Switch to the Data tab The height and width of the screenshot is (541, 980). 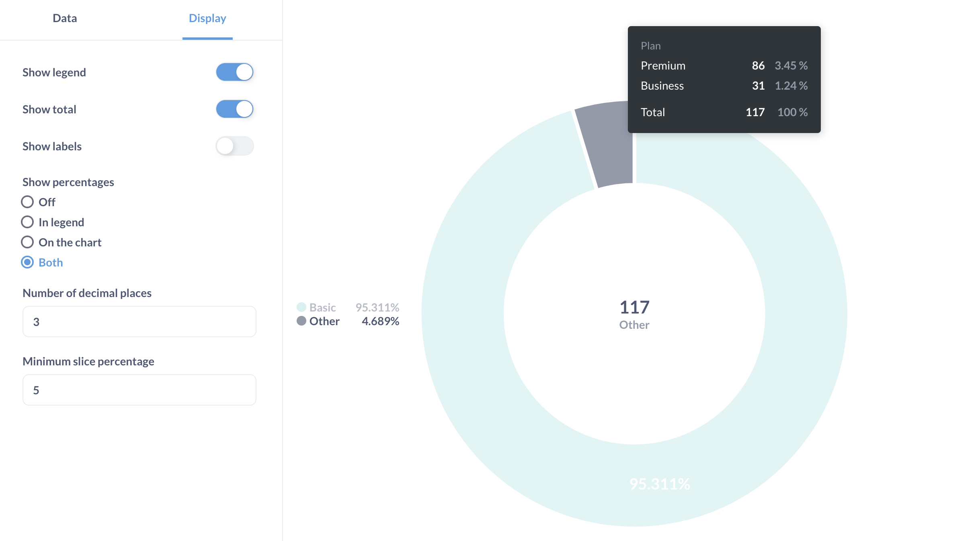click(x=65, y=18)
